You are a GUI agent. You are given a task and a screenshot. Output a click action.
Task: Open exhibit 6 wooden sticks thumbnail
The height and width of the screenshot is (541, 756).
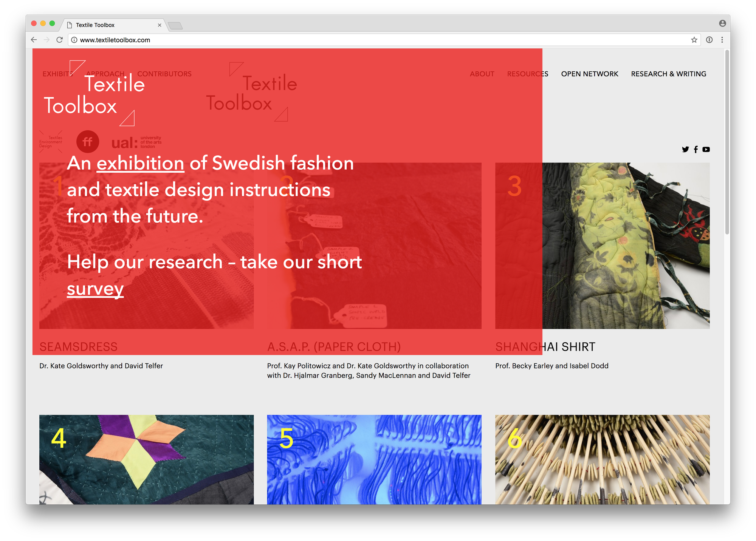[603, 459]
